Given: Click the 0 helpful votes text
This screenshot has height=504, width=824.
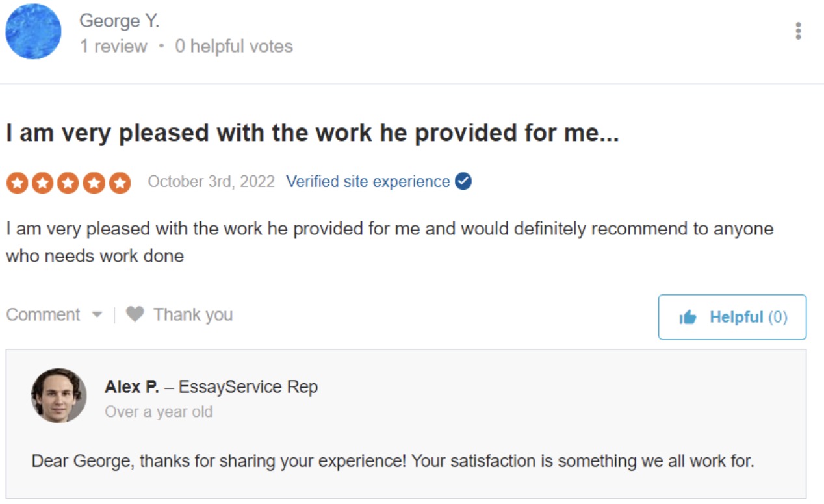Looking at the screenshot, I should tap(234, 47).
